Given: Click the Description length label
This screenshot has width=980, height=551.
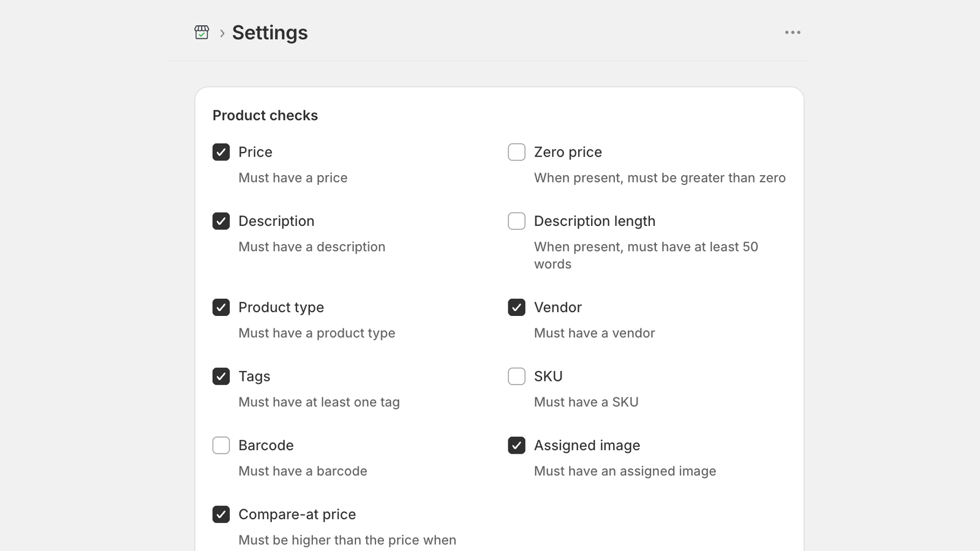Looking at the screenshot, I should (x=595, y=222).
